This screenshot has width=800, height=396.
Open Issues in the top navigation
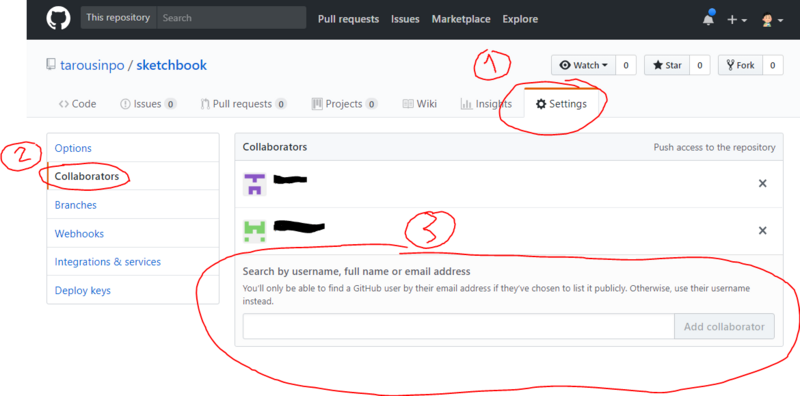pyautogui.click(x=405, y=19)
